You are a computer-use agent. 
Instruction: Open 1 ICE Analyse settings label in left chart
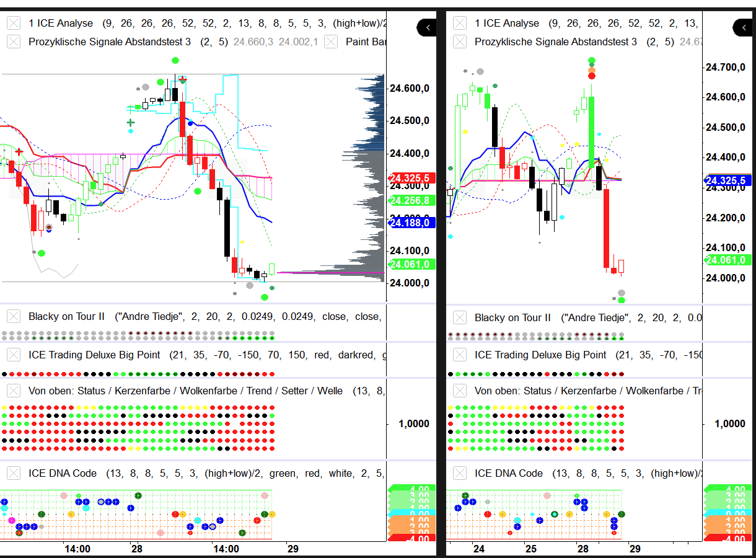(61, 24)
